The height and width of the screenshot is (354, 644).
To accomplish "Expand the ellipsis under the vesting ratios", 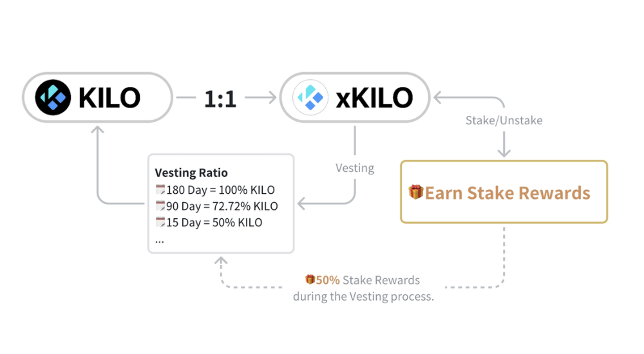I will click(160, 239).
